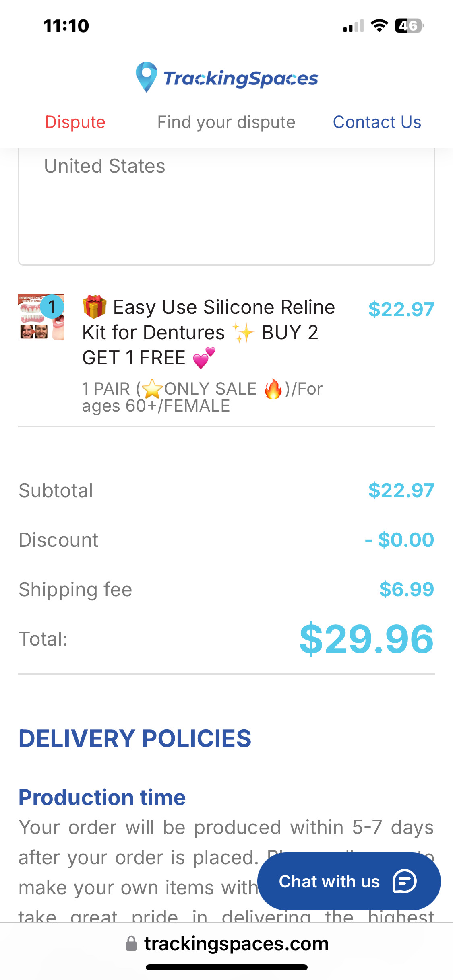This screenshot has height=980, width=453.
Task: Tap the chat bubble icon
Action: click(x=404, y=881)
